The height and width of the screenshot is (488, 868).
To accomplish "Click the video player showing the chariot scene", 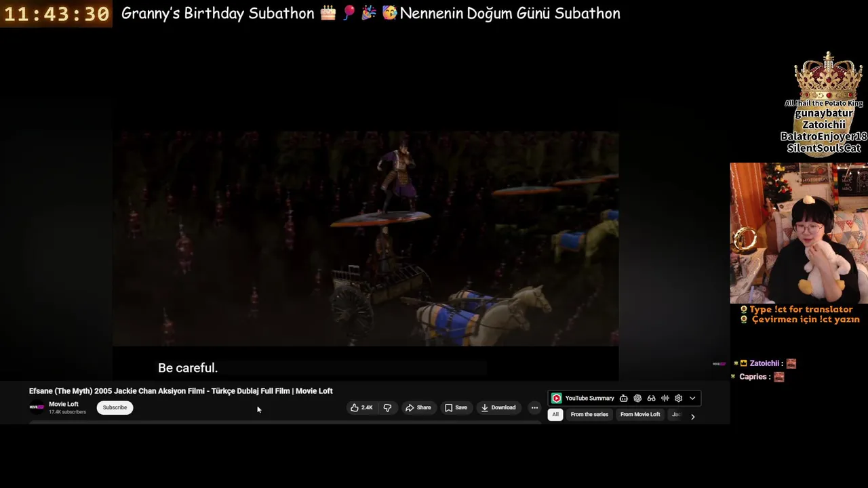I will point(366,239).
